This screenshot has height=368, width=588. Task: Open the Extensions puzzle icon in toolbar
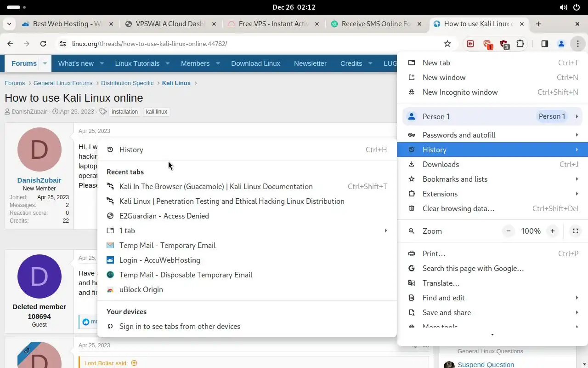pyautogui.click(x=520, y=44)
